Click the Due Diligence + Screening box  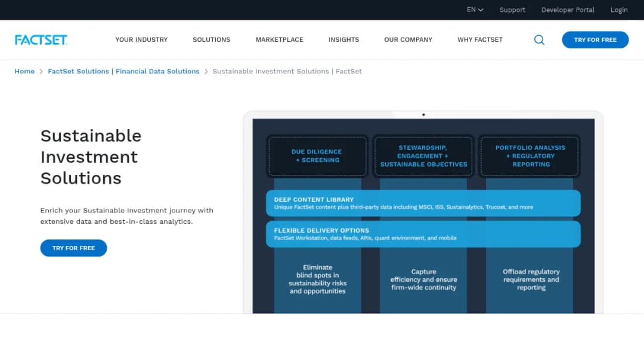317,156
